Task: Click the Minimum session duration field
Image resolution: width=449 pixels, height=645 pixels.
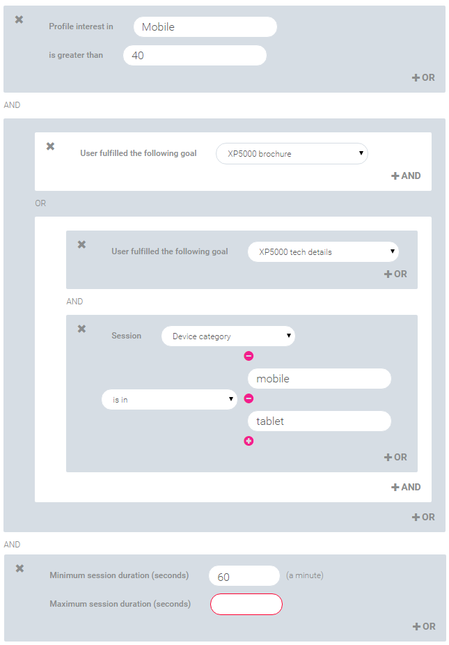Action: 244,575
